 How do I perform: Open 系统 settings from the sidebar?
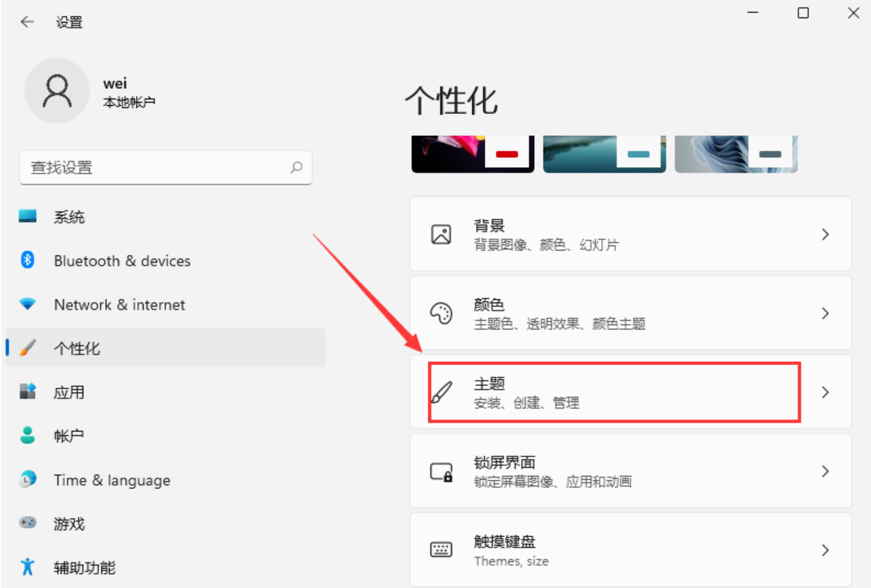[x=69, y=217]
